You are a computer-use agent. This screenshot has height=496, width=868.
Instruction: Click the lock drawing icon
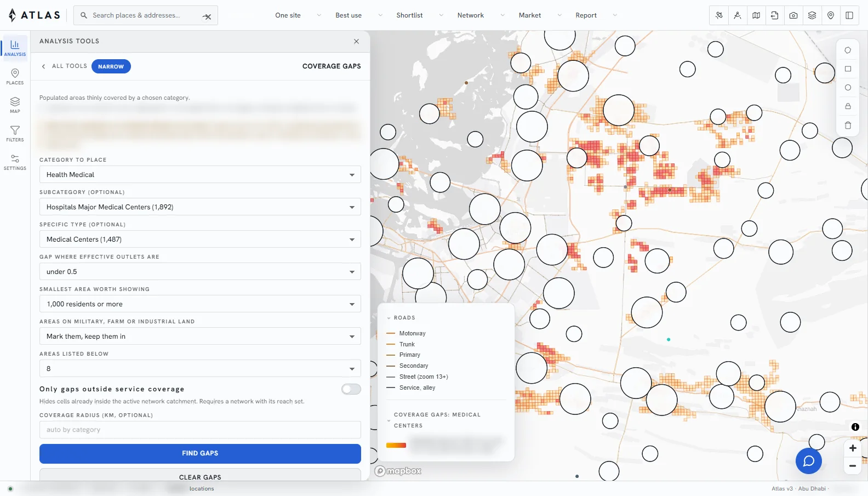(848, 106)
